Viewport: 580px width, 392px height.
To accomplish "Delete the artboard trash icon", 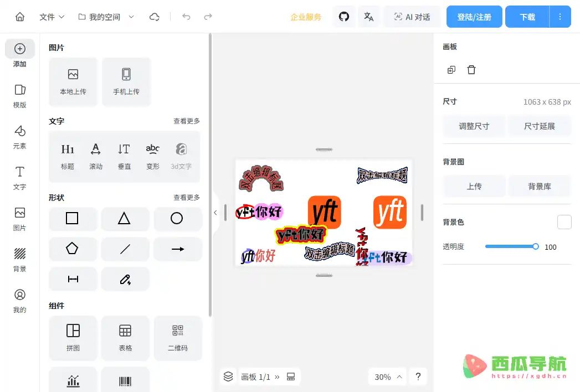I will click(x=471, y=70).
